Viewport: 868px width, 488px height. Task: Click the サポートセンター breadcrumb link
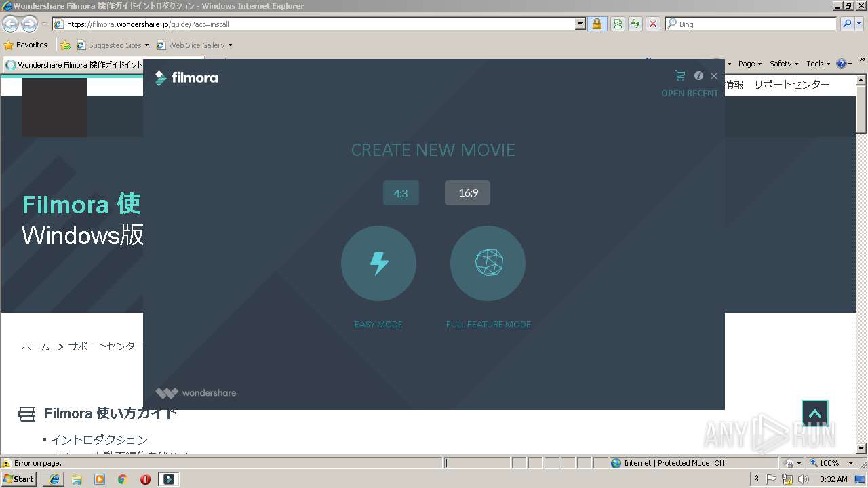coord(106,346)
